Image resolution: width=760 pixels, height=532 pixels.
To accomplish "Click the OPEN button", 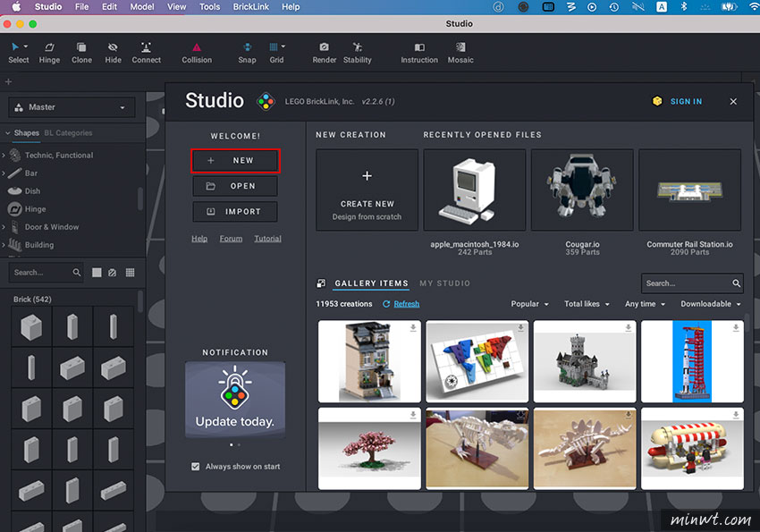I will (235, 186).
